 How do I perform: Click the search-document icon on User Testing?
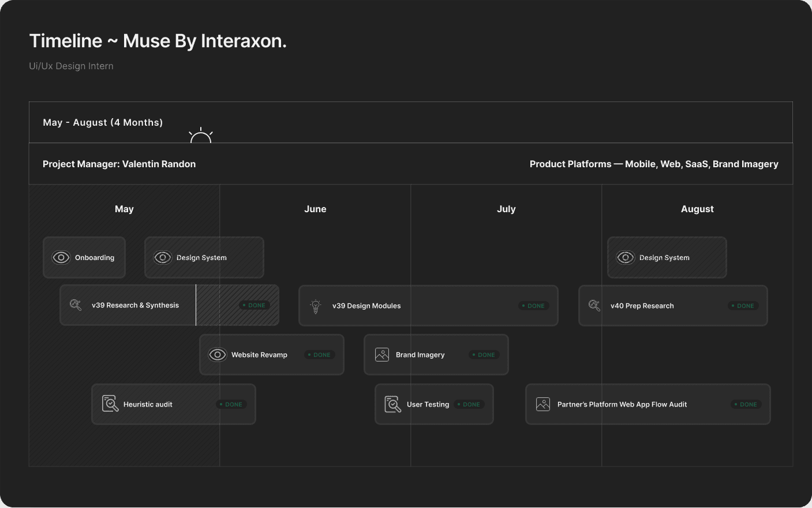click(392, 404)
